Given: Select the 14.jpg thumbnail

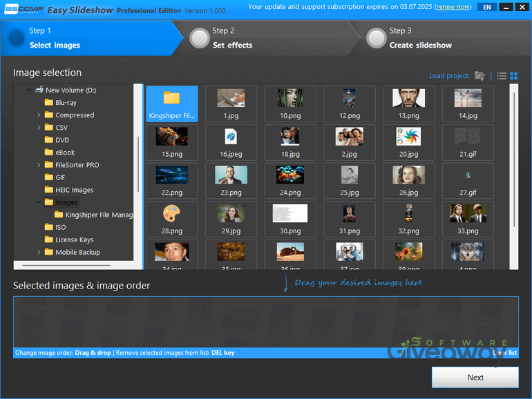Looking at the screenshot, I should click(x=468, y=104).
